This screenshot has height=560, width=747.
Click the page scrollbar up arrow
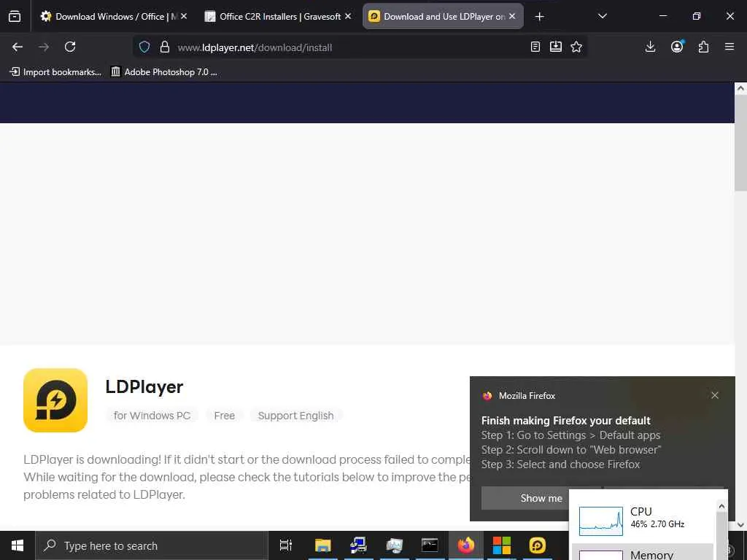(740, 88)
